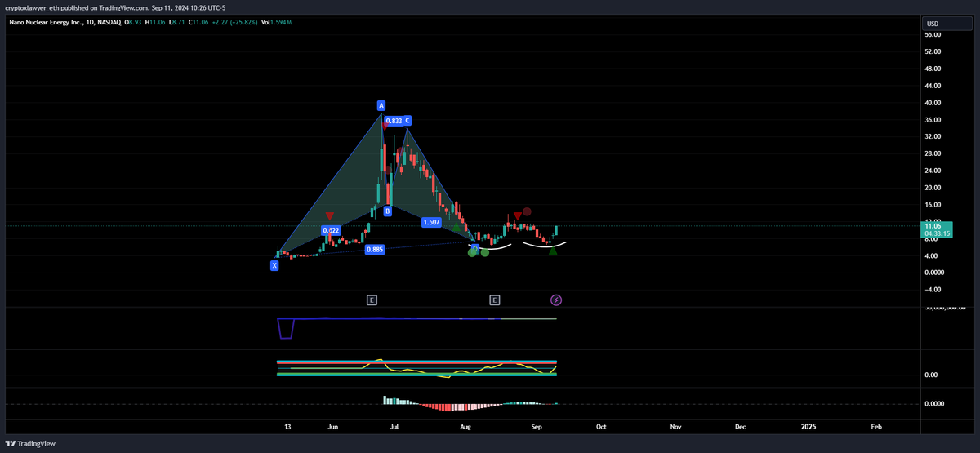This screenshot has width=980, height=453.
Task: Click the Oct date axis label
Action: (601, 426)
